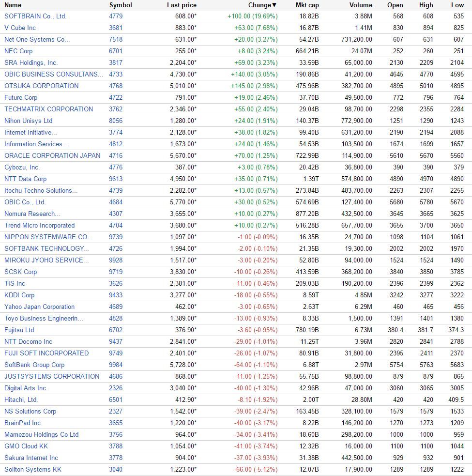Viewport: 472px width, 476px height.
Task: Open Fujitsu Ltd link
Action: (x=19, y=330)
